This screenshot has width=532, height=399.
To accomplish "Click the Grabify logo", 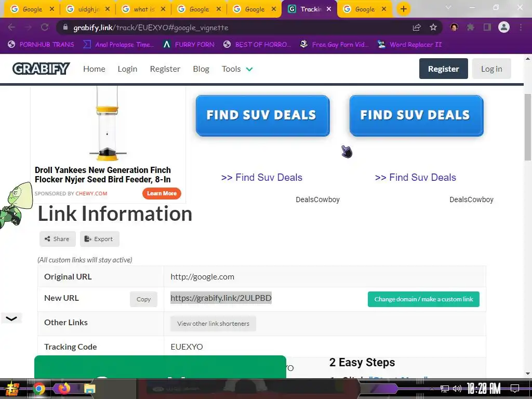I will click(41, 69).
